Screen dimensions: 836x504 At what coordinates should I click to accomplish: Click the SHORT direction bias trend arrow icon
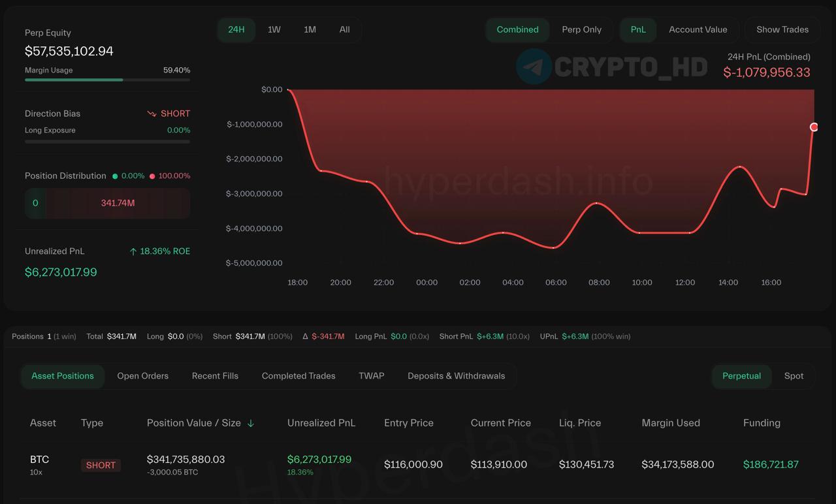(x=152, y=114)
